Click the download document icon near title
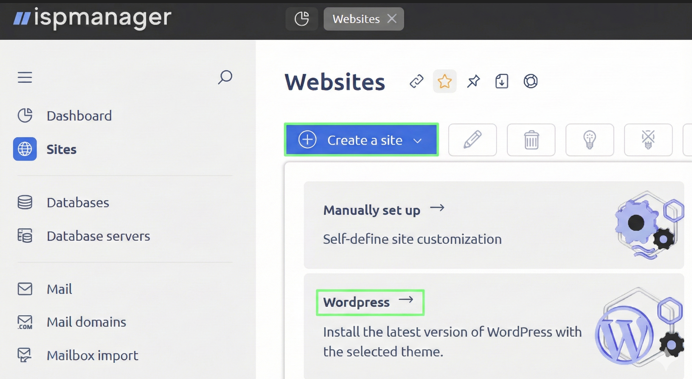The image size is (692, 379). (x=502, y=81)
